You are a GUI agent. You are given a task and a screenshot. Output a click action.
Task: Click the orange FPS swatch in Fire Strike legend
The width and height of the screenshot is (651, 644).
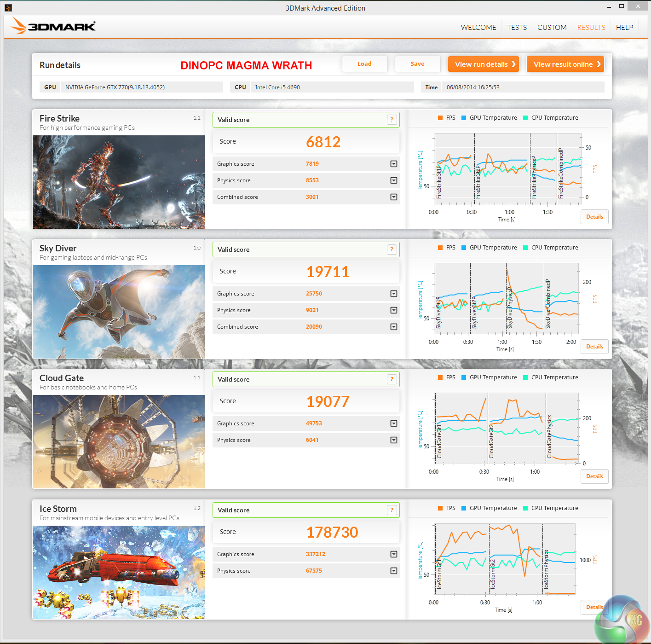click(x=440, y=118)
